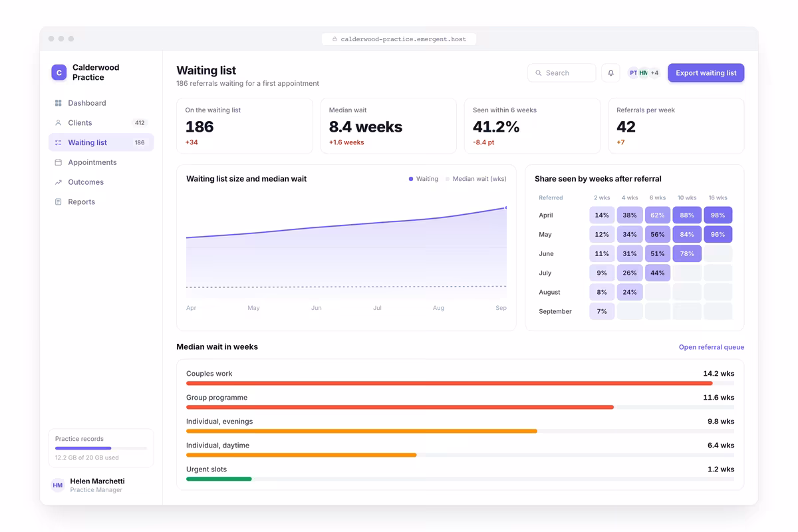Click the 12.2 GB of 20 GB used text
Screen dimensions: 798x532
click(x=87, y=458)
